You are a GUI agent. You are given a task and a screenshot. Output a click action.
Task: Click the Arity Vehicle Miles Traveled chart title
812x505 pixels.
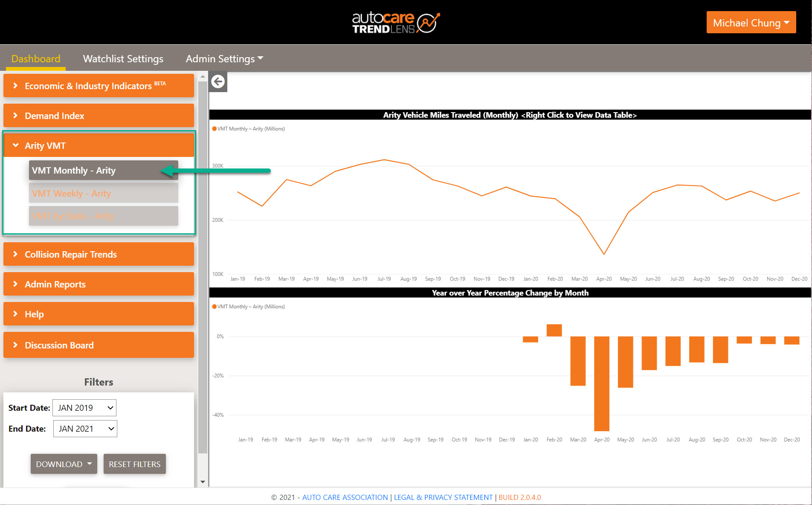click(510, 115)
